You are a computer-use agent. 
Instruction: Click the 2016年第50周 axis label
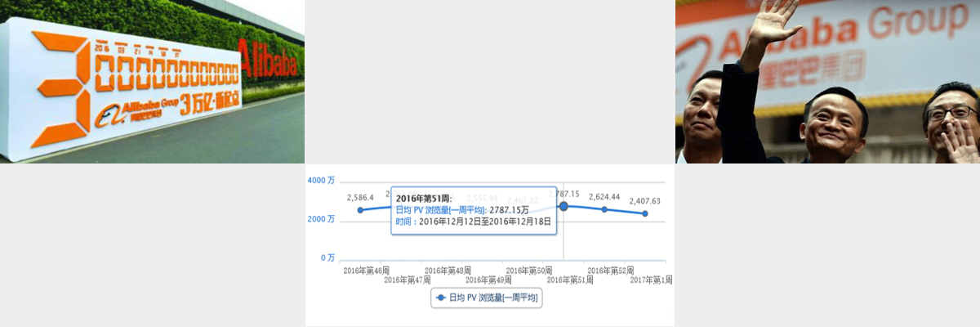[x=528, y=271]
